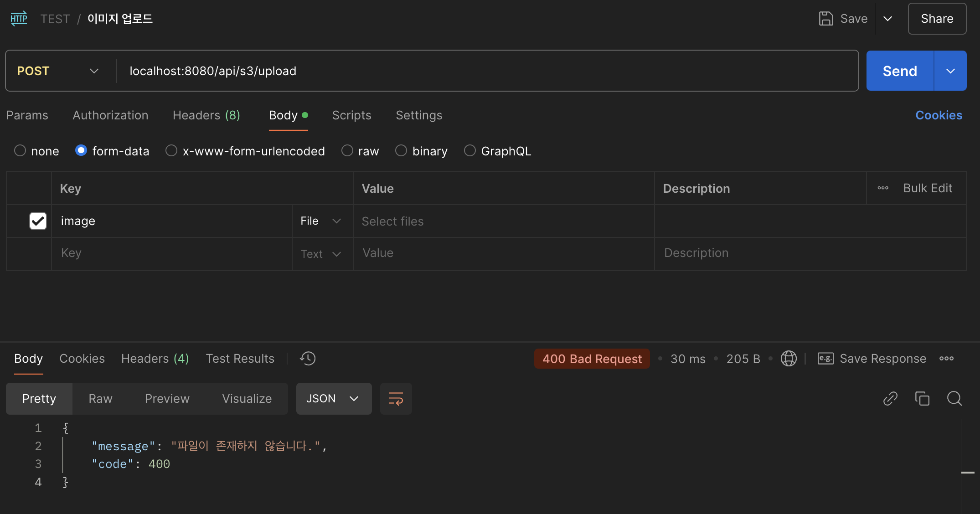The width and height of the screenshot is (980, 514).
Task: Choose the binary body option
Action: pyautogui.click(x=401, y=151)
